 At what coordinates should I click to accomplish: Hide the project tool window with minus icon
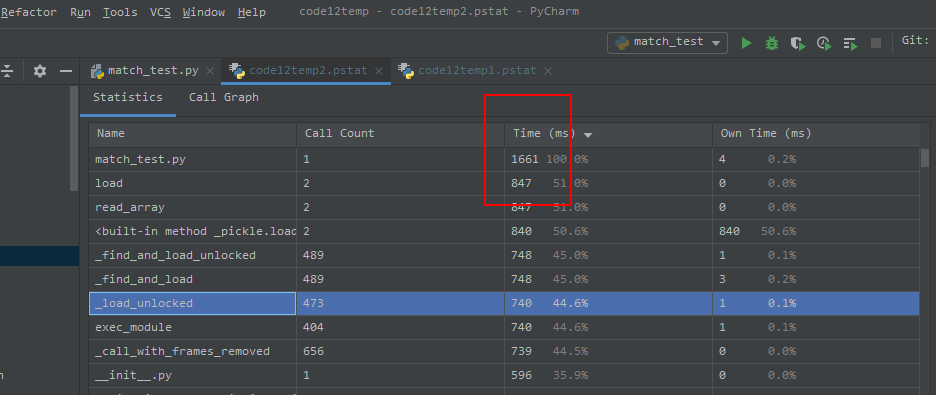pyautogui.click(x=66, y=71)
